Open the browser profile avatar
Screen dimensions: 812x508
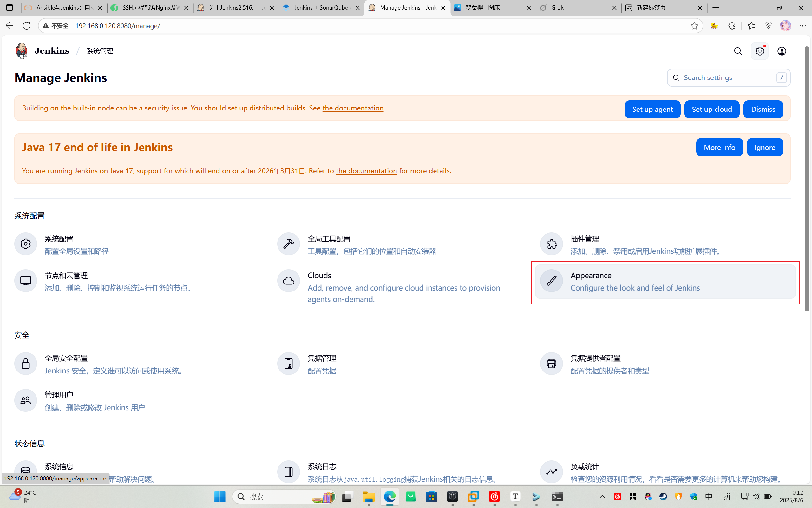tap(785, 25)
